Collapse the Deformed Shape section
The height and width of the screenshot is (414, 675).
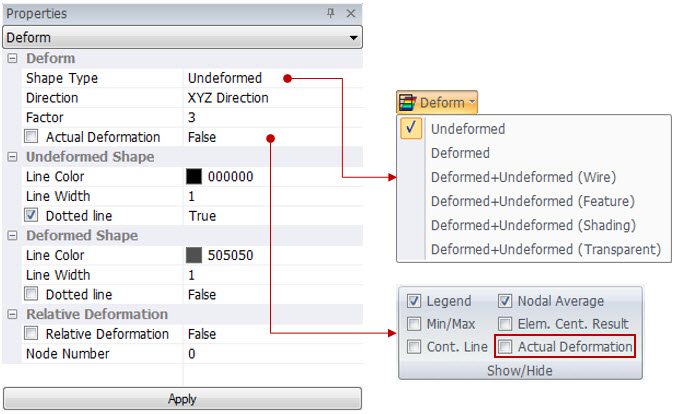click(x=12, y=236)
